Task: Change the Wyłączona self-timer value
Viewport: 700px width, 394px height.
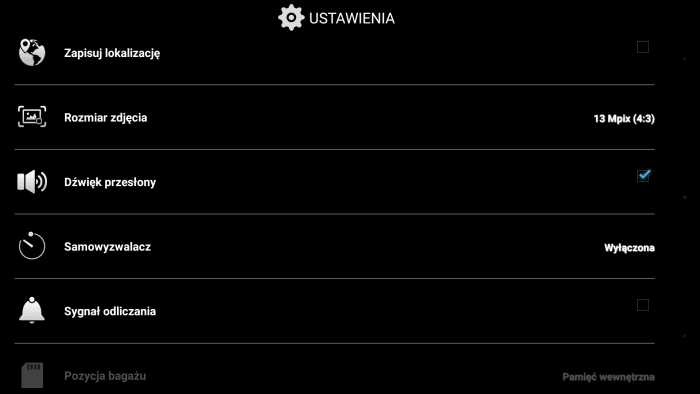Action: click(x=629, y=248)
